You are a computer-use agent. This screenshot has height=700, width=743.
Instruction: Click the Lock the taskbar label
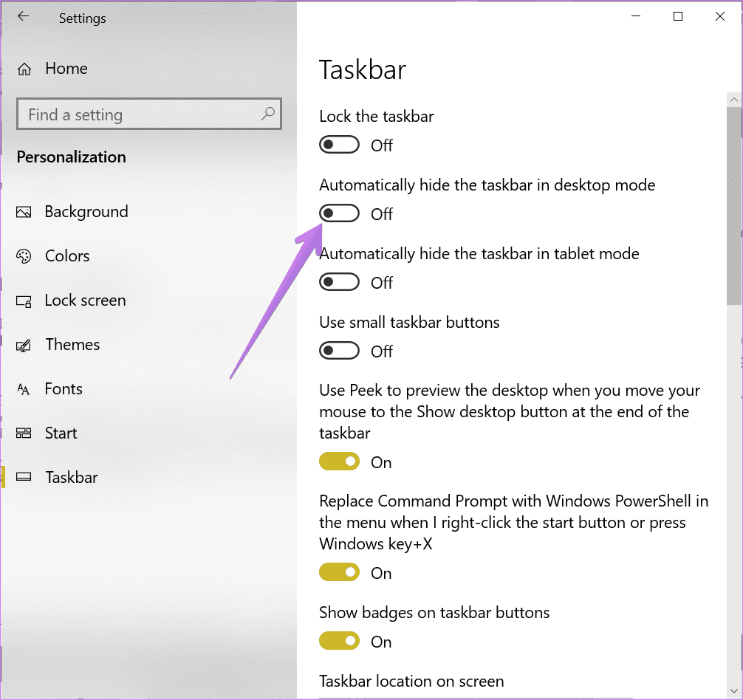tap(376, 117)
